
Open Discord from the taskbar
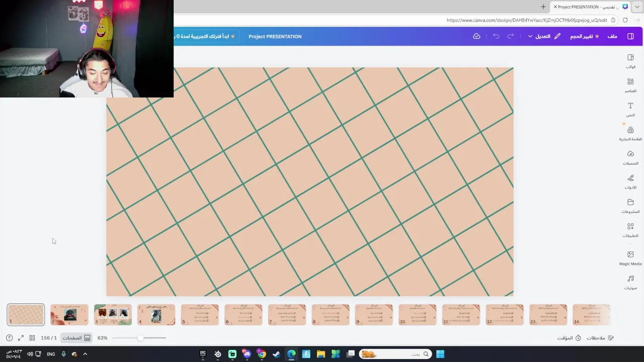point(247,354)
